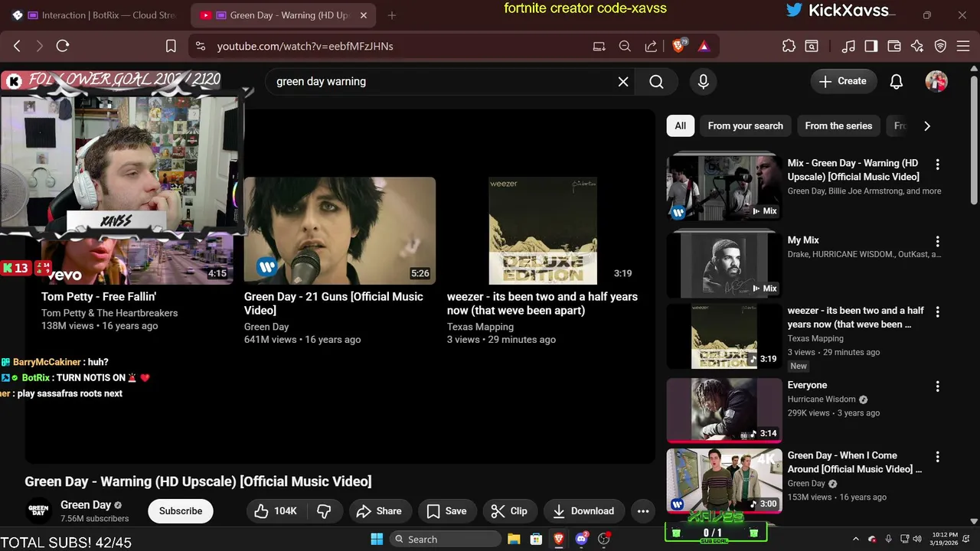Open the Mix - Green Day Warning thumbnail
Image resolution: width=980 pixels, height=551 pixels.
tap(724, 188)
